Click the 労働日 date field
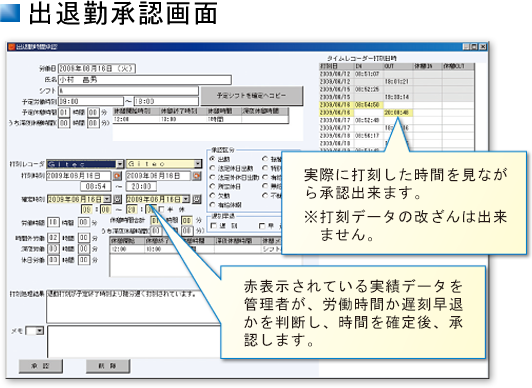This screenshot has width=532, height=388. pyautogui.click(x=97, y=69)
